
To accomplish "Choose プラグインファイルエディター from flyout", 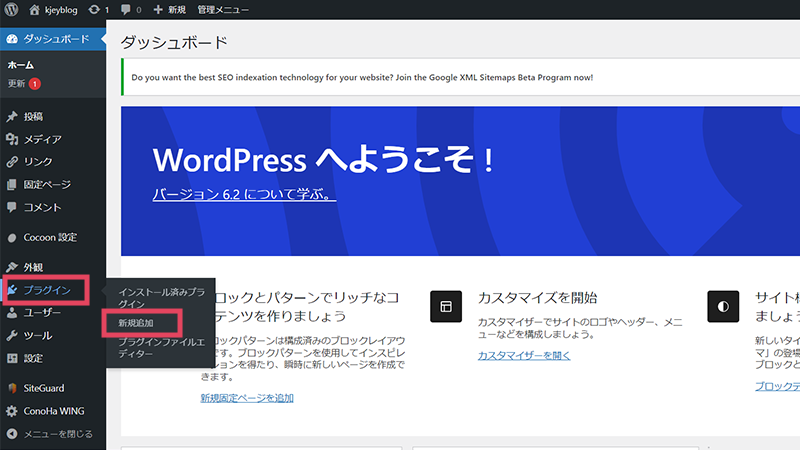I will [161, 347].
